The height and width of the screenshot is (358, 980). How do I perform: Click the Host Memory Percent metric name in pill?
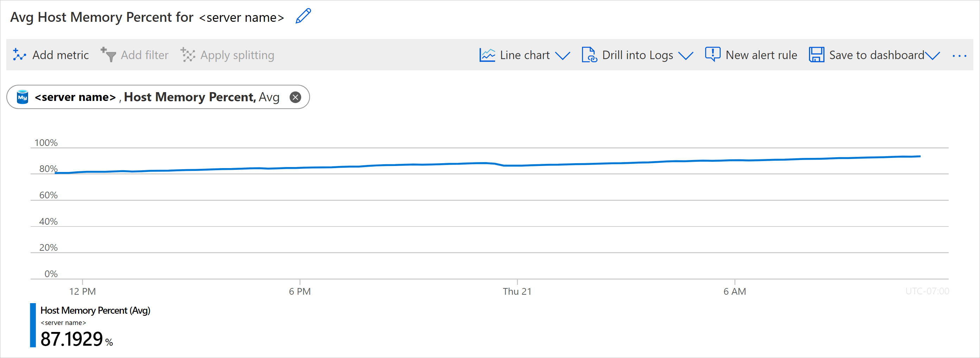tap(189, 97)
